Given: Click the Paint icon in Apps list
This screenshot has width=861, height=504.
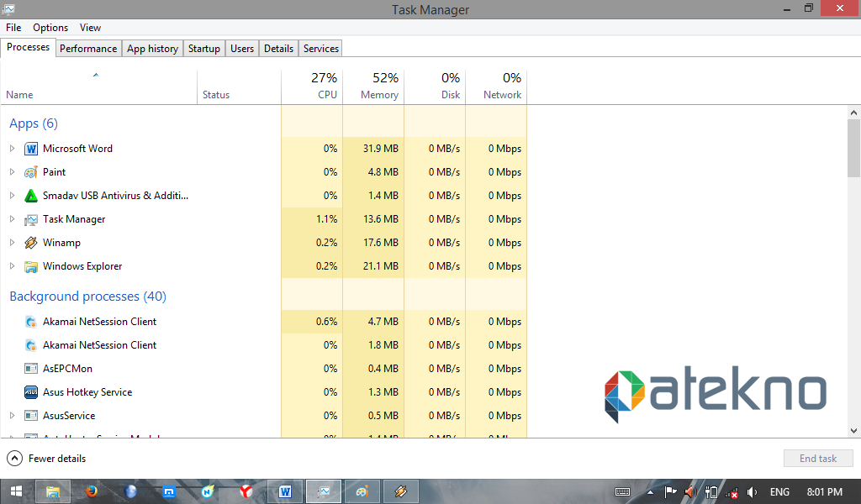Looking at the screenshot, I should click(x=31, y=172).
